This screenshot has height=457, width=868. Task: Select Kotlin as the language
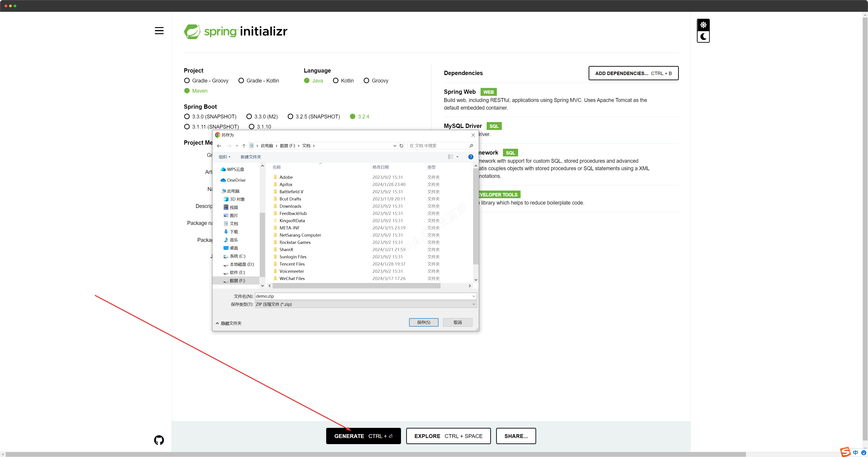(x=336, y=80)
